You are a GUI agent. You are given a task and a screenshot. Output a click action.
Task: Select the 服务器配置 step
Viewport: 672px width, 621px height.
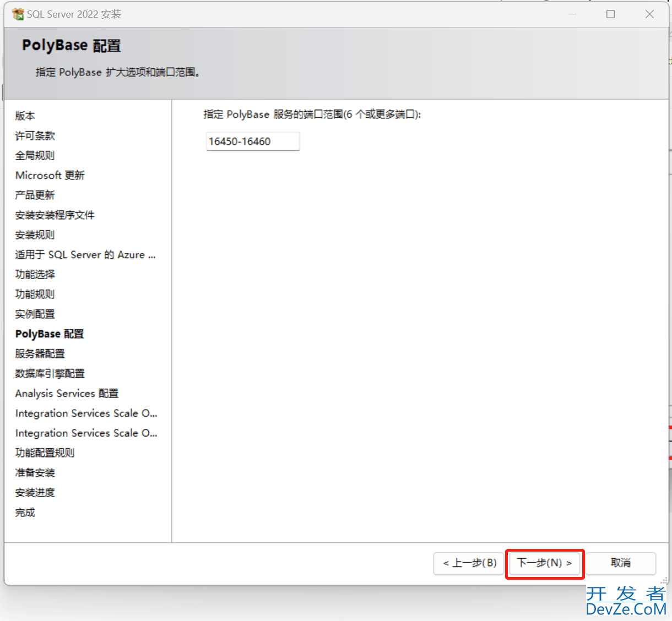(x=40, y=353)
